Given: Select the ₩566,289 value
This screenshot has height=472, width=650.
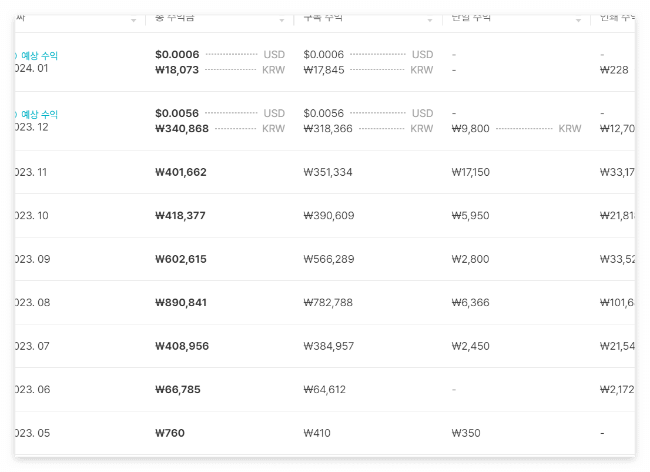Looking at the screenshot, I should [329, 259].
